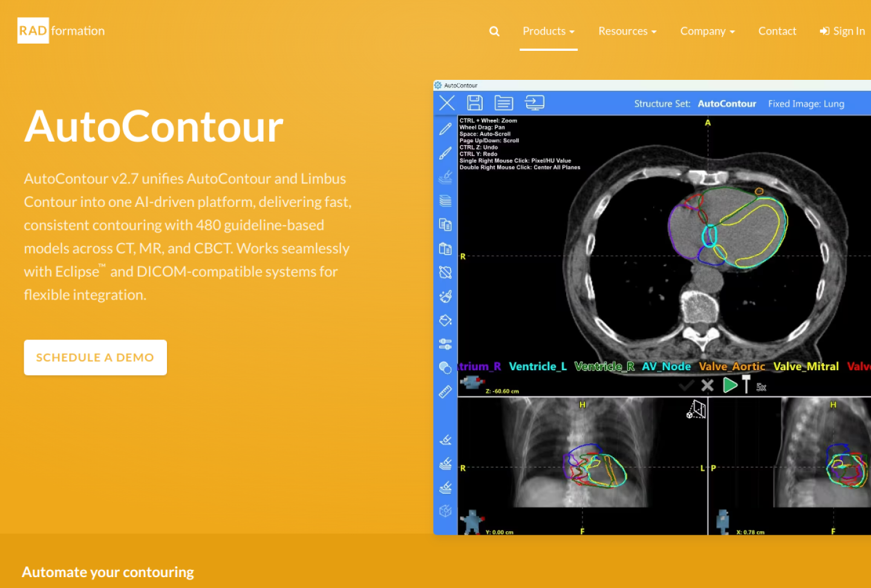Viewport: 871px width, 588px height.
Task: Click the axial orientation figure icon
Action: [x=472, y=382]
